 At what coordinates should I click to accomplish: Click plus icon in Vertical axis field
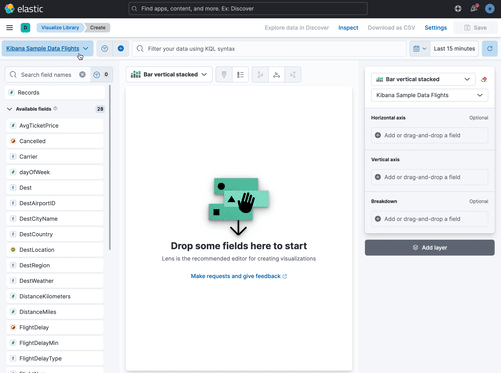coord(378,177)
